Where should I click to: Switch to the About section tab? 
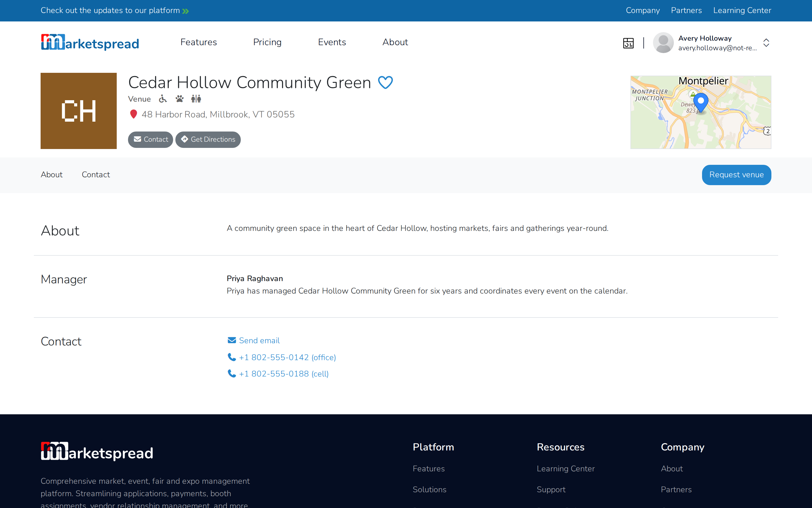pyautogui.click(x=52, y=175)
